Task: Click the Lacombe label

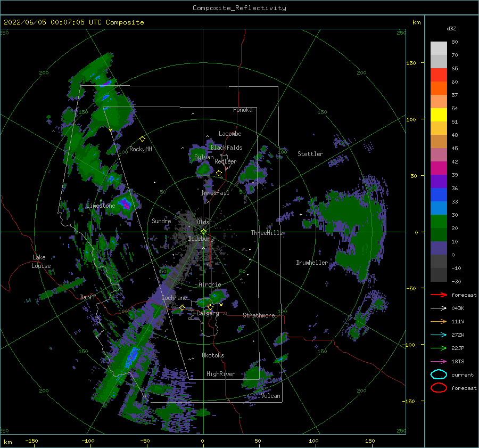Action: [x=230, y=134]
